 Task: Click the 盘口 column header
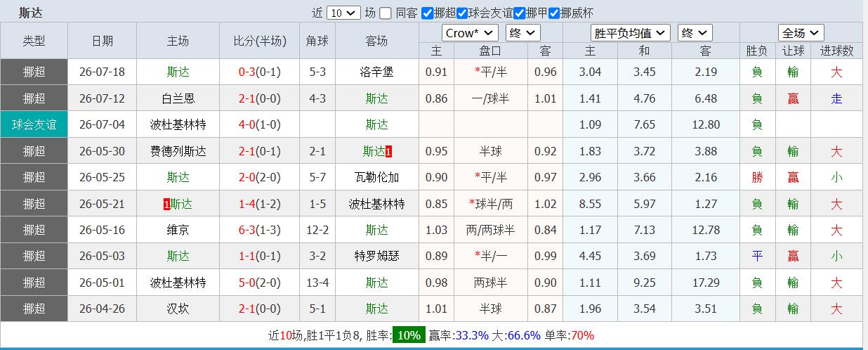pos(491,51)
